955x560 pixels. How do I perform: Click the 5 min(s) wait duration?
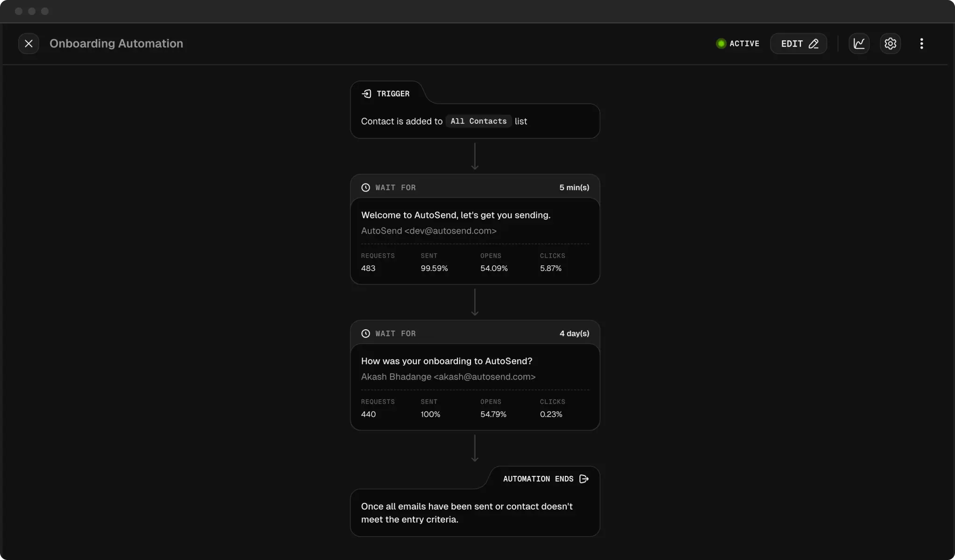point(574,188)
